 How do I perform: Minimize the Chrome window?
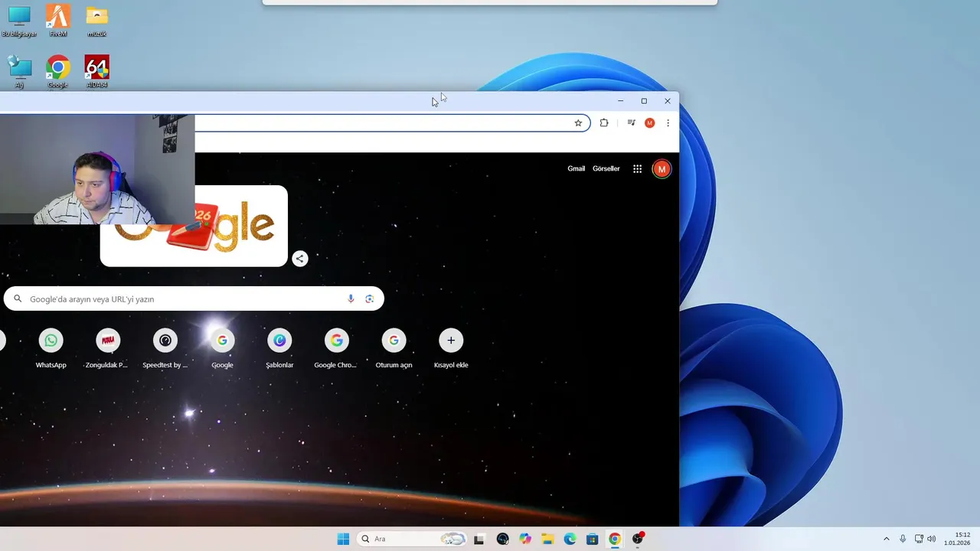(620, 101)
